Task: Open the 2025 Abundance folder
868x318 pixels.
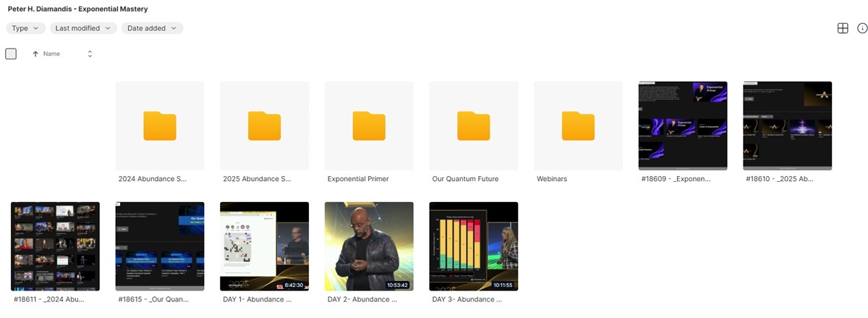Action: click(264, 126)
